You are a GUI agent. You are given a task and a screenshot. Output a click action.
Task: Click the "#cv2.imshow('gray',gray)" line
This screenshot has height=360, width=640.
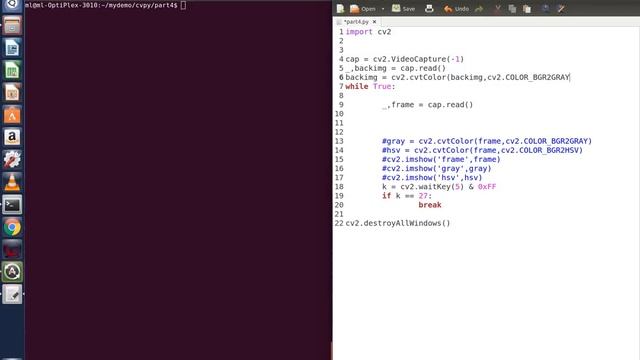436,169
